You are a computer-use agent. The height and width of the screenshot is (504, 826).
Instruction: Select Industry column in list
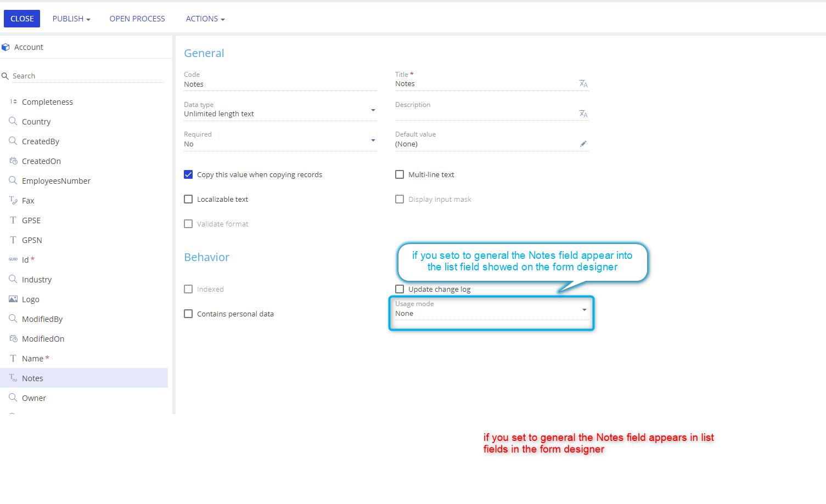click(84, 279)
